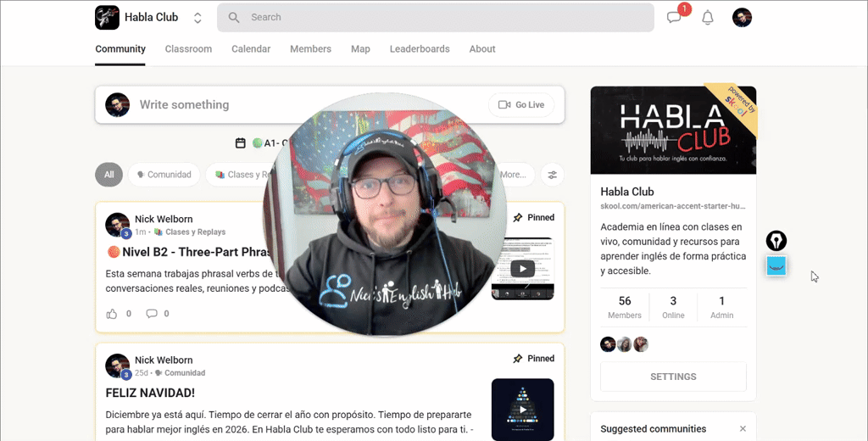This screenshot has width=868, height=441.
Task: Click pin icon on FELIZ NAVIDAD post
Action: [518, 359]
